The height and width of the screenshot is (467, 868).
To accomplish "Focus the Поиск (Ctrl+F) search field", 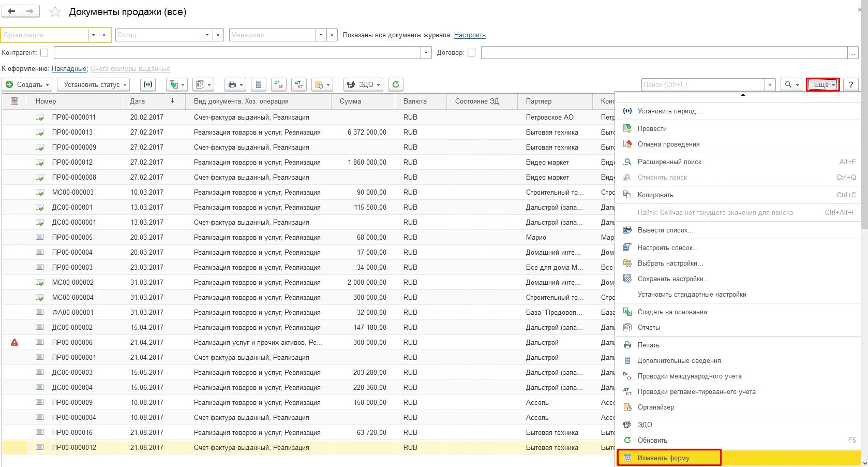I will [703, 84].
